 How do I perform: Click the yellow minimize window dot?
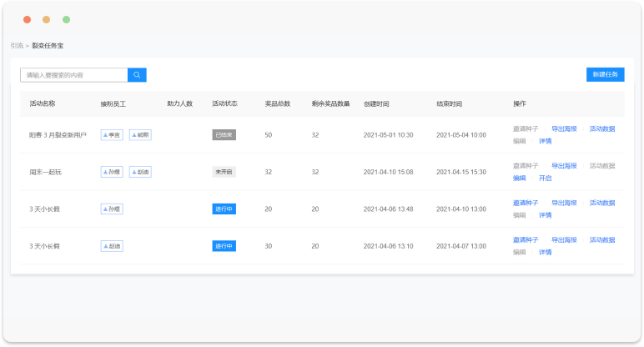pos(46,19)
